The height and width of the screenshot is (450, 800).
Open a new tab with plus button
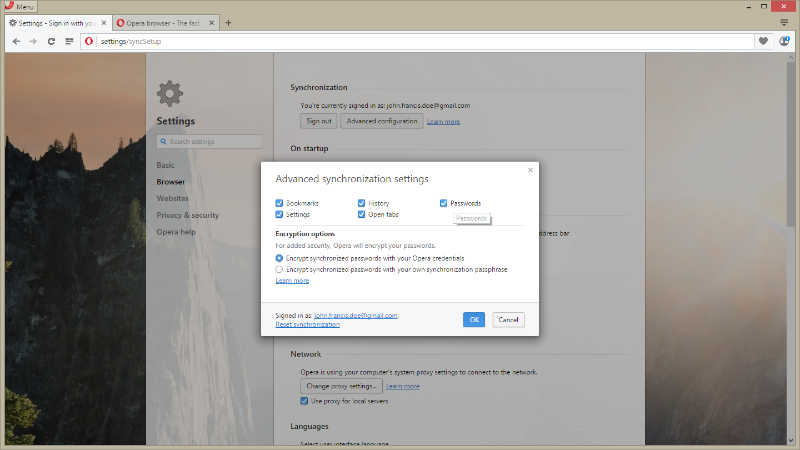pos(228,22)
